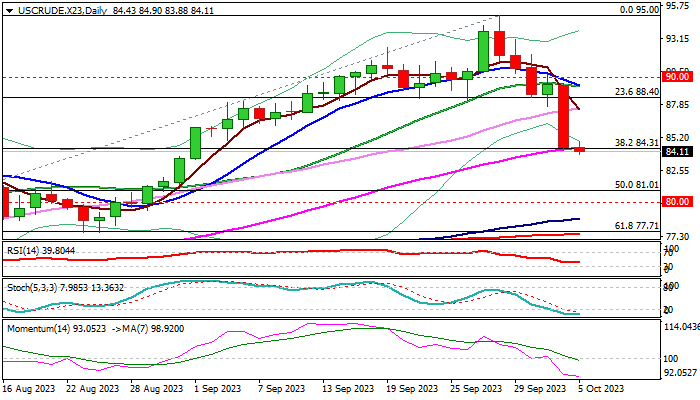The image size is (700, 400).
Task: Select the 38.2 84.31 Fibonacci level label
Action: click(x=634, y=142)
